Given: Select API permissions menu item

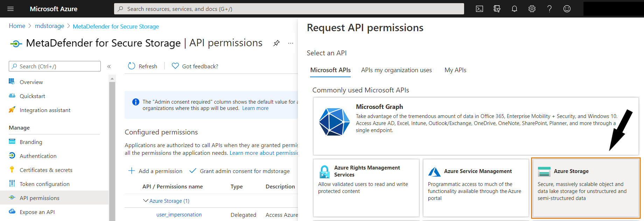Looking at the screenshot, I should (54, 198).
